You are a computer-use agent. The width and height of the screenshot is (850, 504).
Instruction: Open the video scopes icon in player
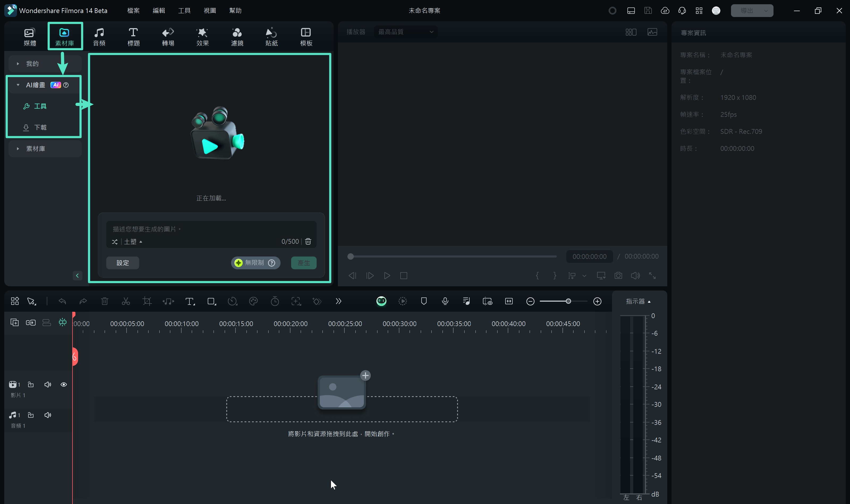click(652, 32)
